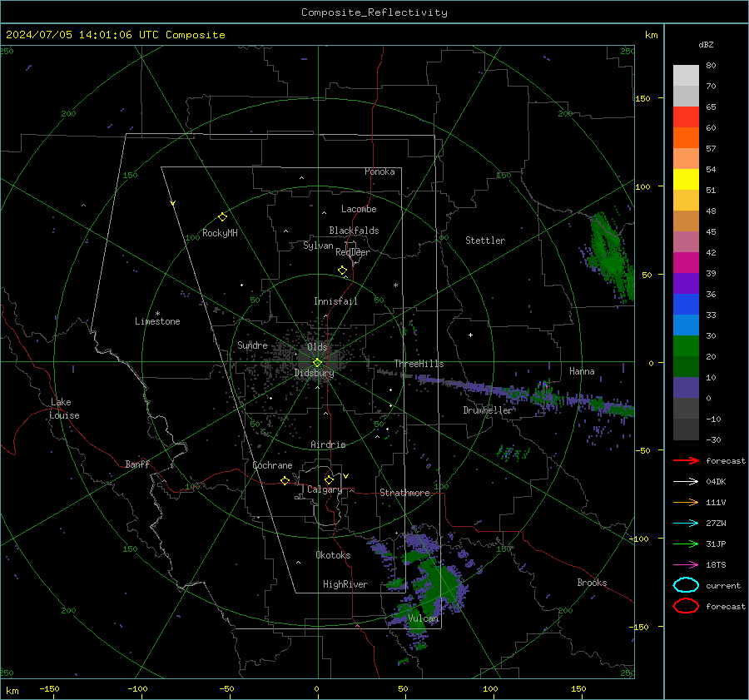749x700 pixels.
Task: Click the red forecast arrow in legend
Action: 686,460
